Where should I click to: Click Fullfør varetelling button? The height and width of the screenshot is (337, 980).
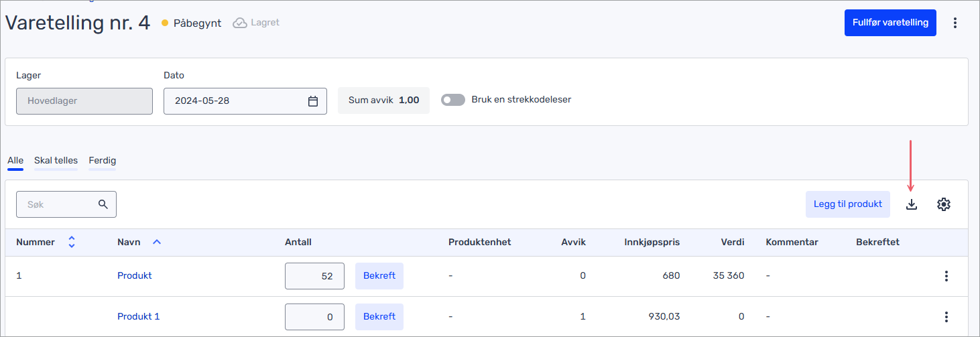click(890, 23)
